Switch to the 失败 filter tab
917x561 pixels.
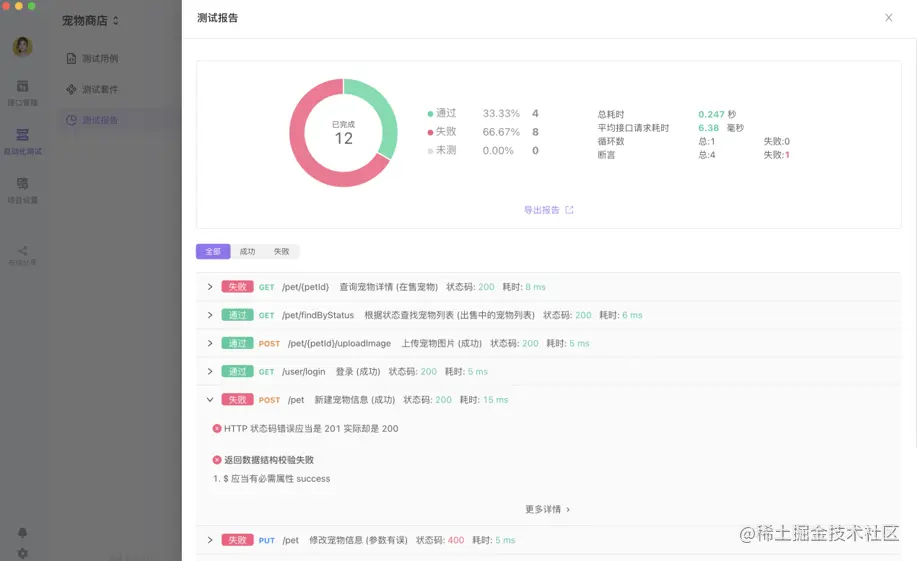pyautogui.click(x=281, y=252)
